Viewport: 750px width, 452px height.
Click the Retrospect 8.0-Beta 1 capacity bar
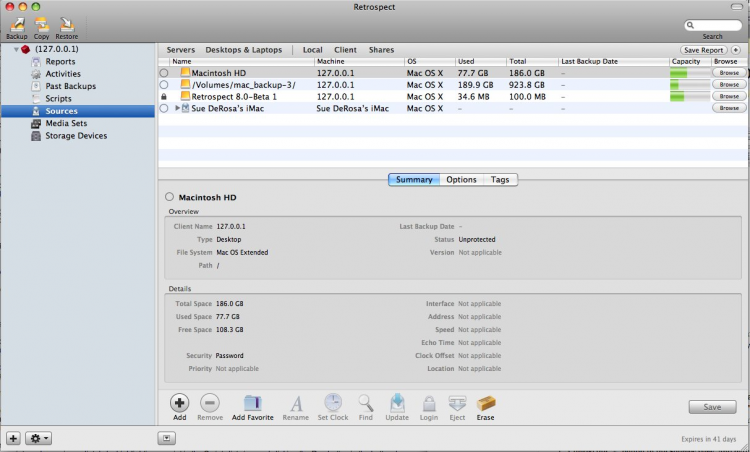(x=690, y=96)
